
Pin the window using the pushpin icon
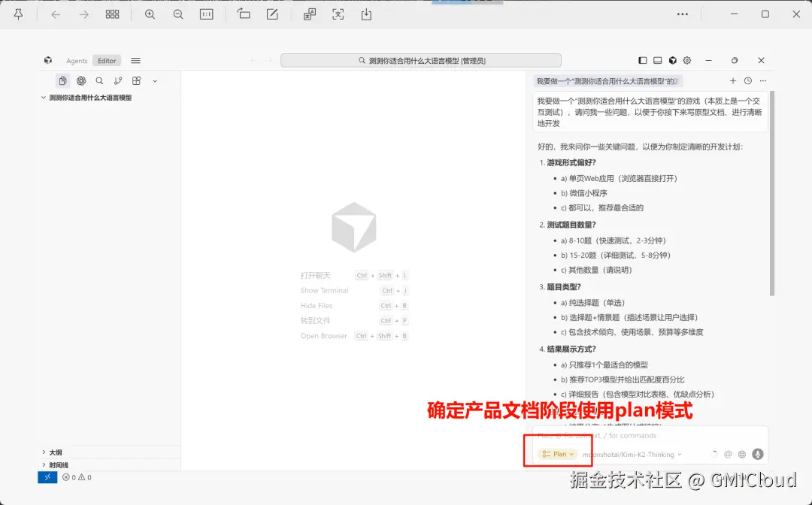click(18, 14)
